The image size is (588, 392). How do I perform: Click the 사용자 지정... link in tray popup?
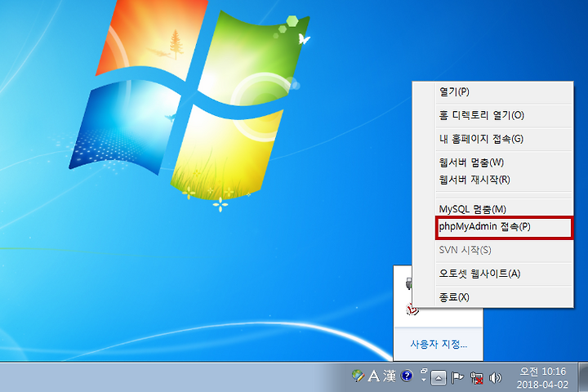point(439,344)
